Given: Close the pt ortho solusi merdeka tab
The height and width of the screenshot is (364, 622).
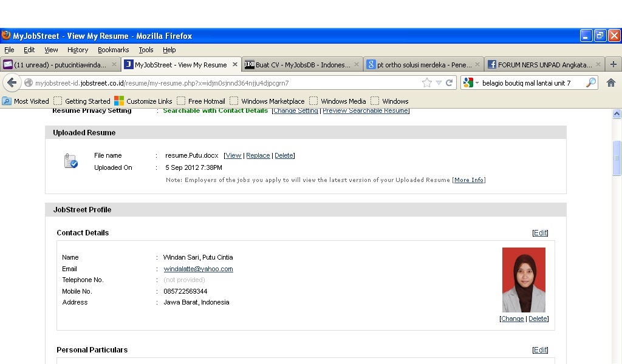Looking at the screenshot, I should 477,64.
